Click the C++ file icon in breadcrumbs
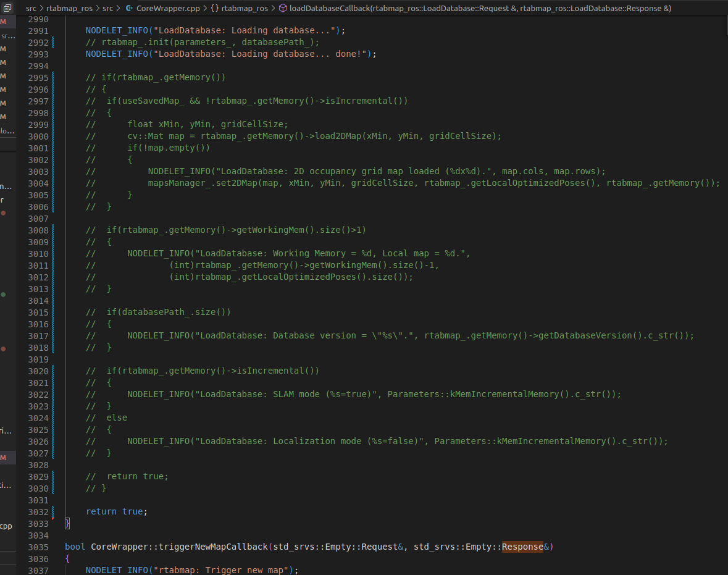This screenshot has height=575, width=728. click(x=129, y=9)
